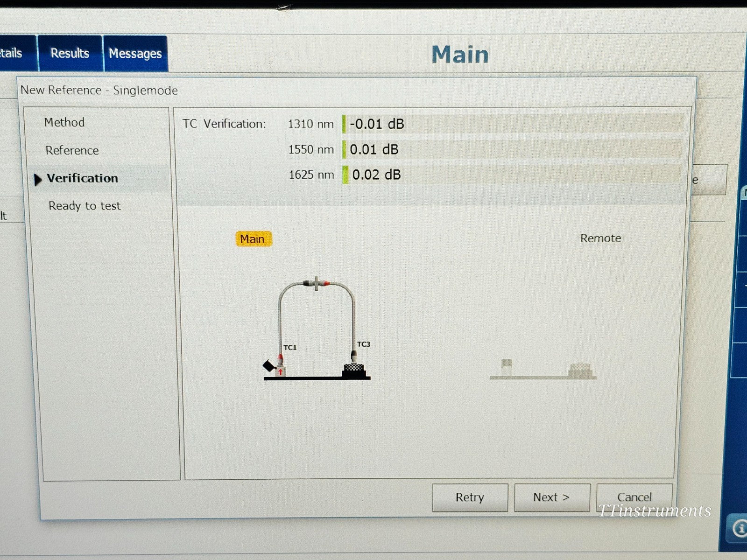
Task: Click the TC Verification label
Action: pos(224,124)
